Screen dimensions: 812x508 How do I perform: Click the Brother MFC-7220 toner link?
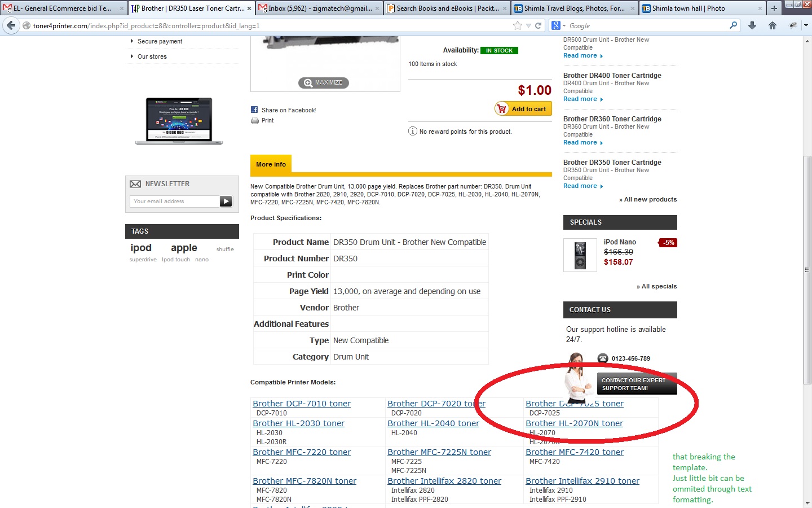click(302, 452)
